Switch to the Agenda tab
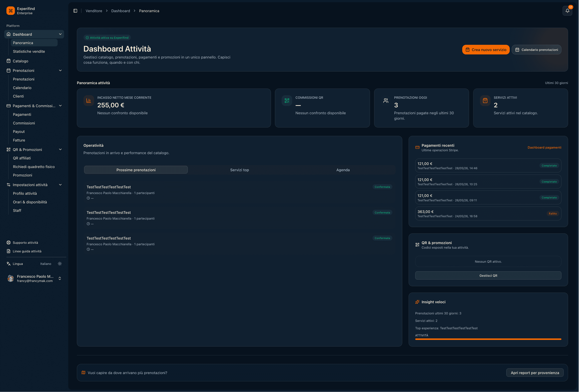The image size is (579, 392). [343, 170]
